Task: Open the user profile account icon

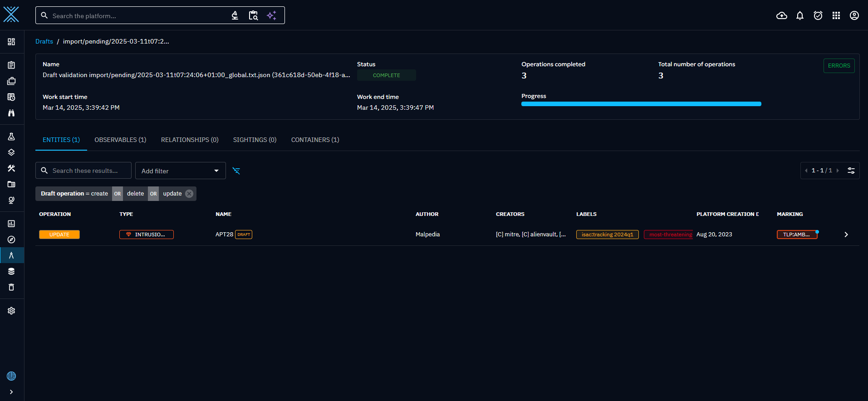Action: (854, 16)
